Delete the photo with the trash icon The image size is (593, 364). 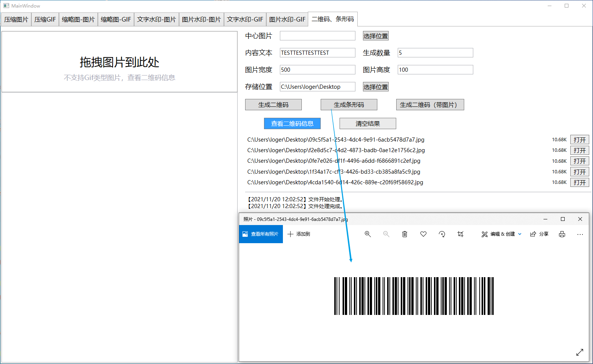point(405,234)
